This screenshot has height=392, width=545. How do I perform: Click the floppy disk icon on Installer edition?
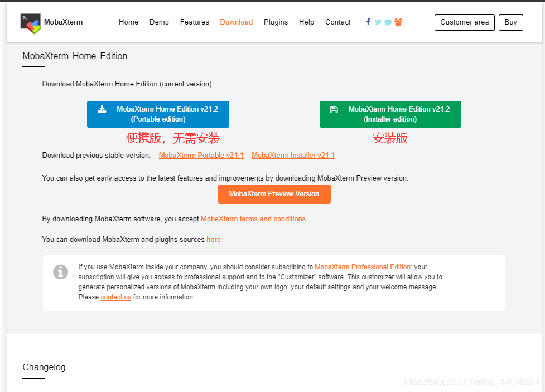click(x=334, y=109)
